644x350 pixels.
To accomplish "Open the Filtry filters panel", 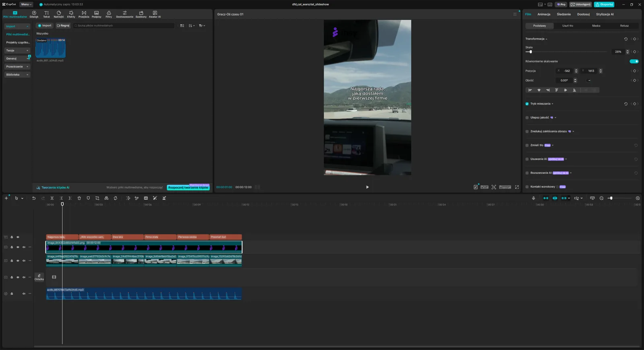I will 109,14.
